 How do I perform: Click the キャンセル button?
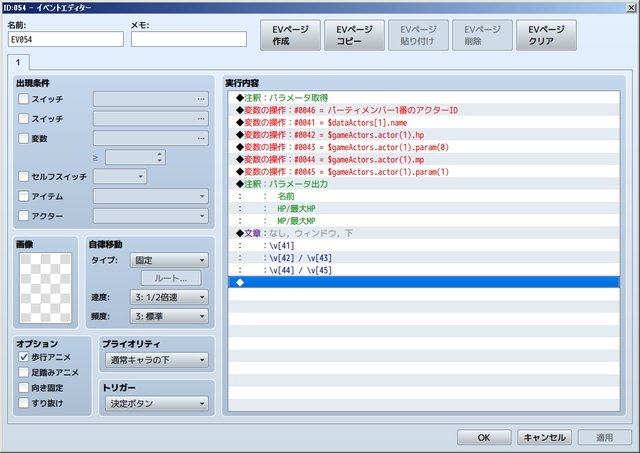pos(544,437)
